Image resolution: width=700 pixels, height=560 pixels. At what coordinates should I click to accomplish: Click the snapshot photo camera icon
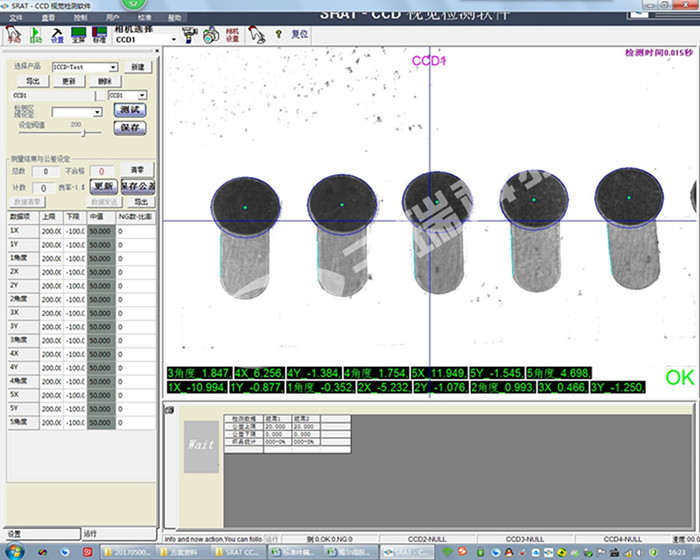tap(211, 35)
